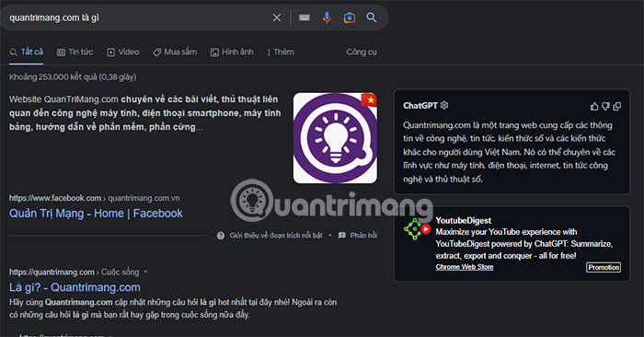The width and height of the screenshot is (644, 337).
Task: Click the Khoảng 253.000 kết quả result count
Action: tap(73, 76)
